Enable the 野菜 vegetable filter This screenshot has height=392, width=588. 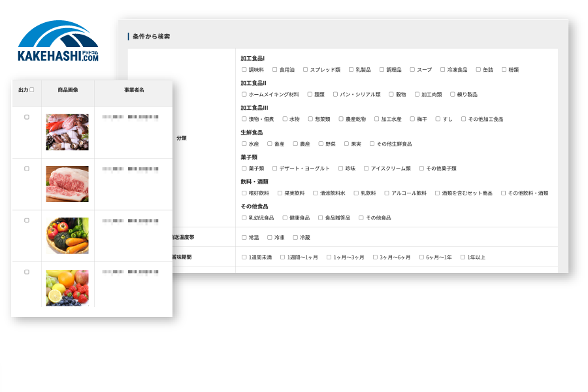click(x=321, y=143)
